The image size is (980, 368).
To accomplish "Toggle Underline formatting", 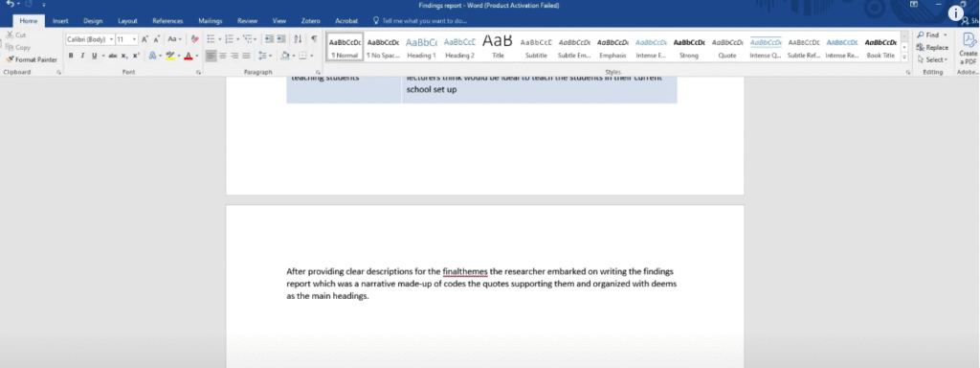I will [x=94, y=56].
